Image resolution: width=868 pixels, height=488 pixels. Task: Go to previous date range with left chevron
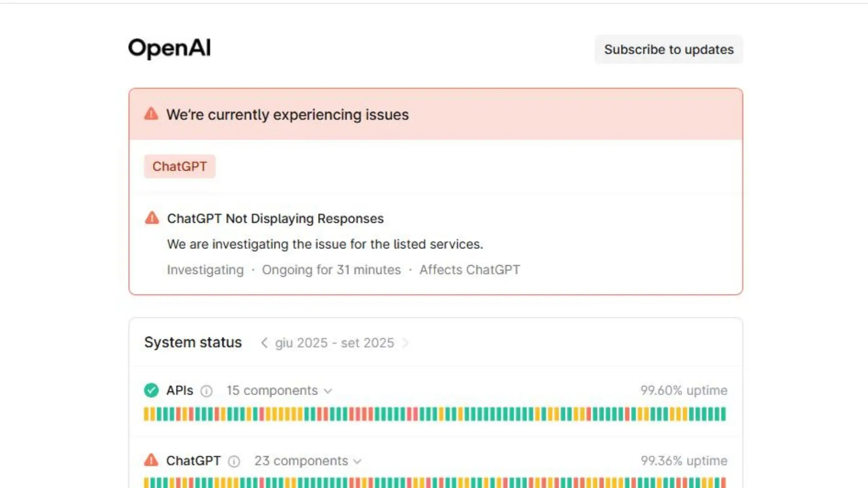264,343
